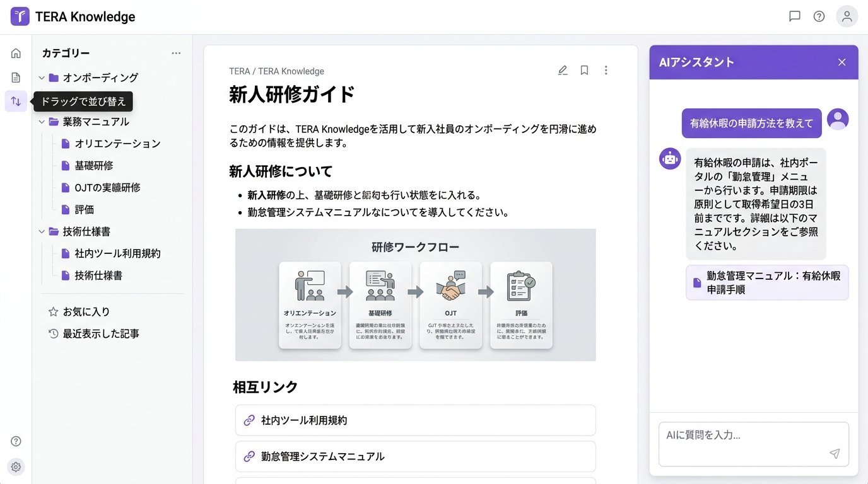Collapse the オンボーディング folder
Screen dimensions: 868x484
click(x=42, y=78)
